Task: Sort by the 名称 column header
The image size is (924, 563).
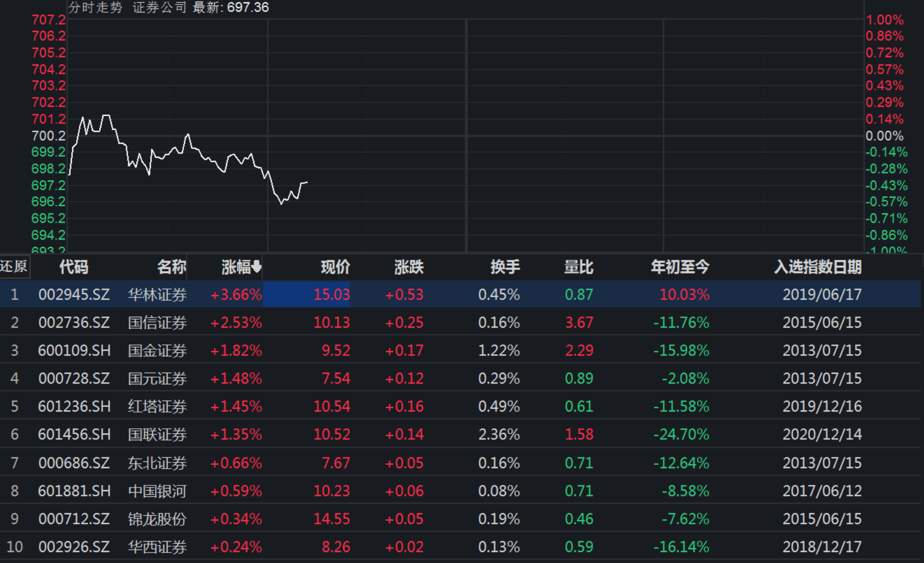Action: (173, 267)
